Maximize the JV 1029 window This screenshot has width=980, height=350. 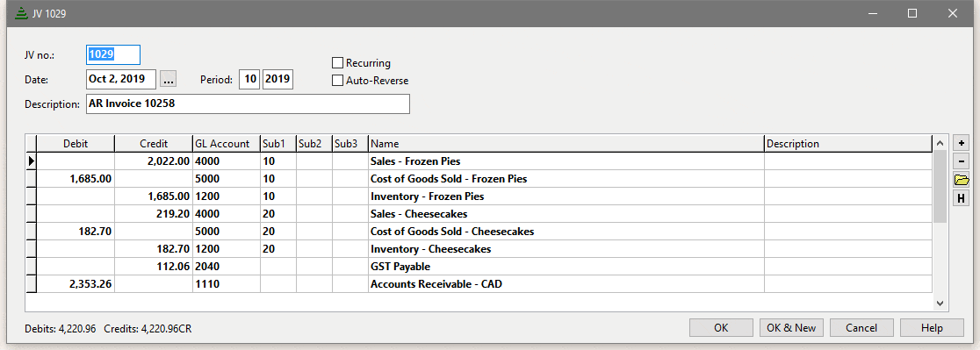[x=912, y=13]
